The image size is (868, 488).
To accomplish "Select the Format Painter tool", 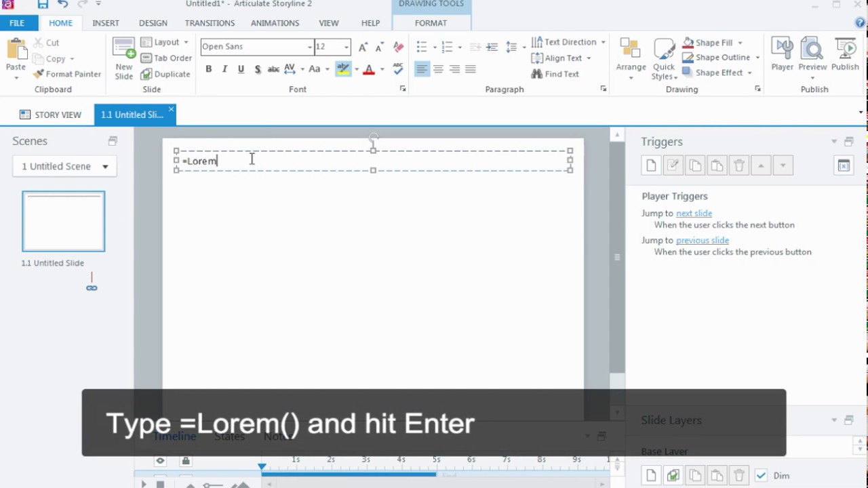I will pos(67,74).
